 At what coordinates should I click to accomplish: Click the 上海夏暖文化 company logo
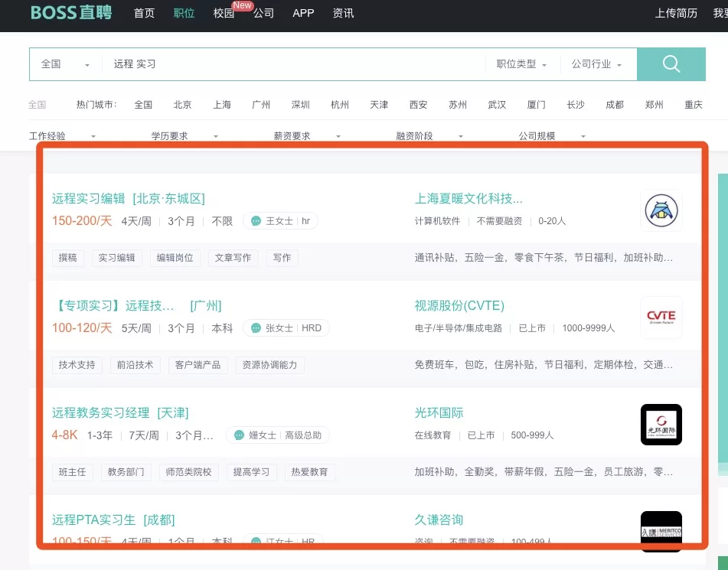tap(661, 210)
